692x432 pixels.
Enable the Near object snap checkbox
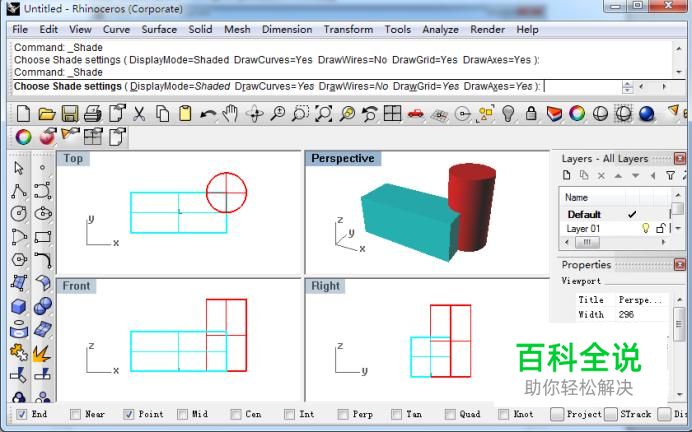click(x=75, y=414)
